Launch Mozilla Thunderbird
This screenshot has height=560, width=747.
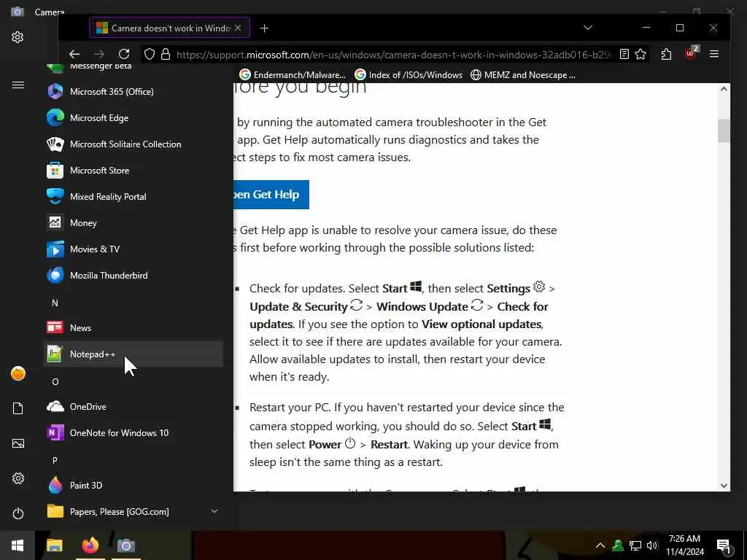tap(133, 275)
